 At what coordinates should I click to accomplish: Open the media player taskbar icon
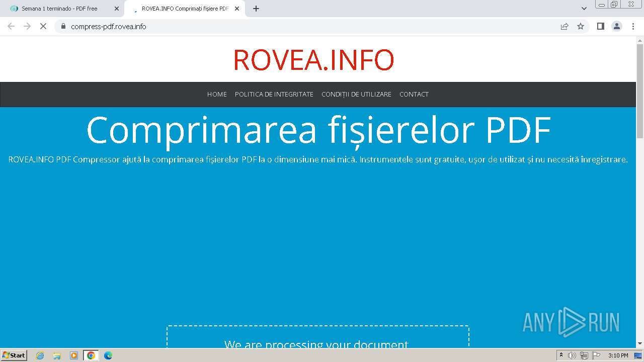tap(74, 355)
